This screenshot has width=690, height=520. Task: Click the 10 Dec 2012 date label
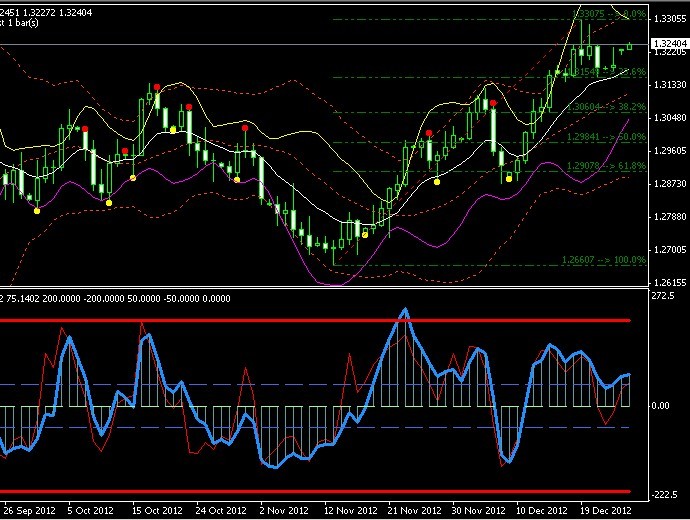tap(542, 510)
